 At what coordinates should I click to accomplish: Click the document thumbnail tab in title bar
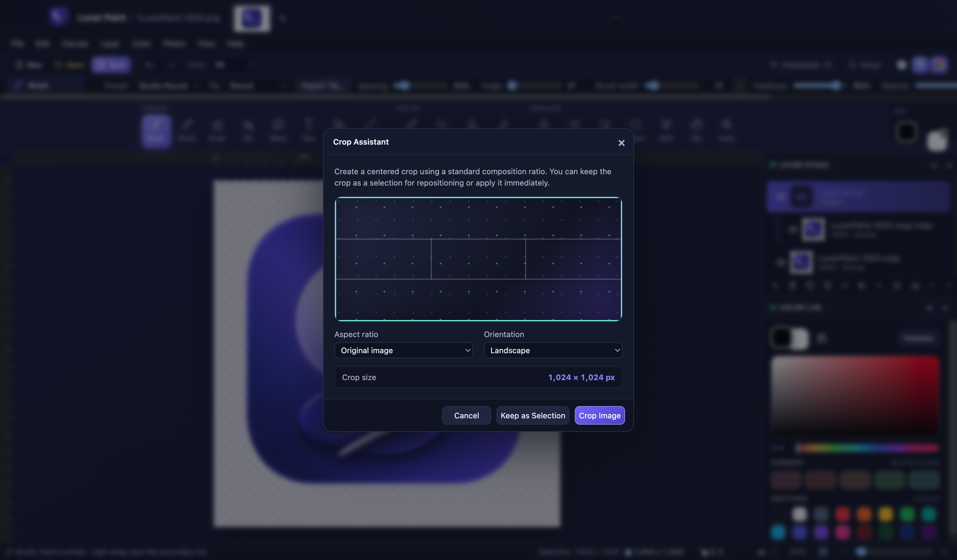(252, 18)
